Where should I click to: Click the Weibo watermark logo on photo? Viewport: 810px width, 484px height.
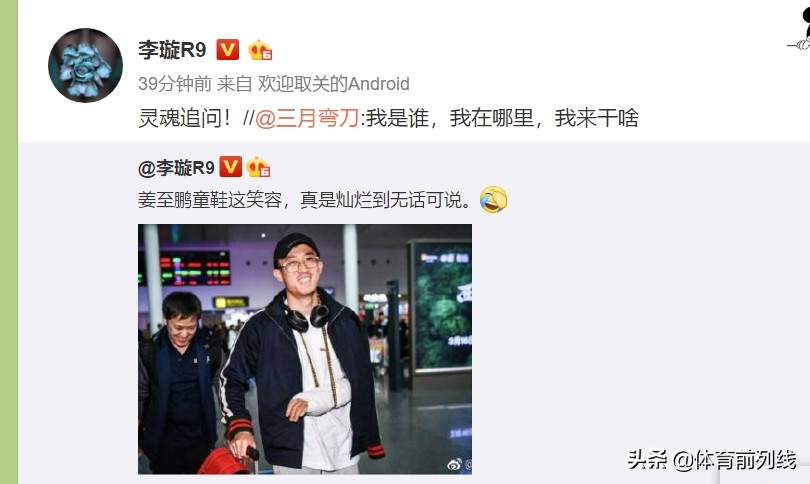tap(455, 464)
